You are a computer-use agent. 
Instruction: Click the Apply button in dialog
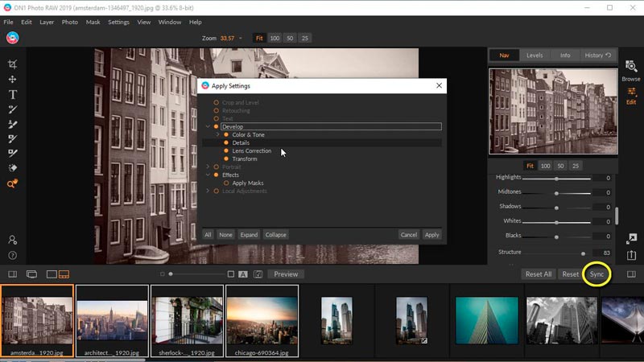431,235
